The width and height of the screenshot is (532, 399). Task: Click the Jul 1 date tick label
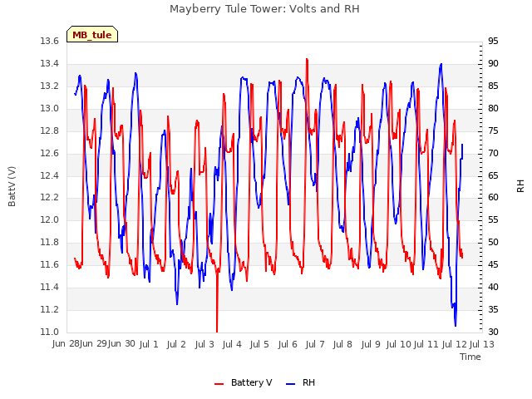click(x=149, y=344)
